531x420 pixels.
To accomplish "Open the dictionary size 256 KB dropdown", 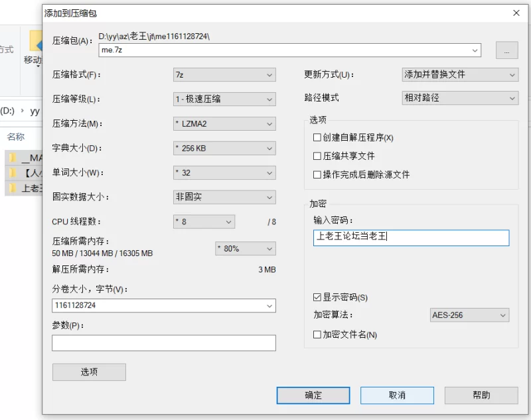I will pyautogui.click(x=224, y=148).
